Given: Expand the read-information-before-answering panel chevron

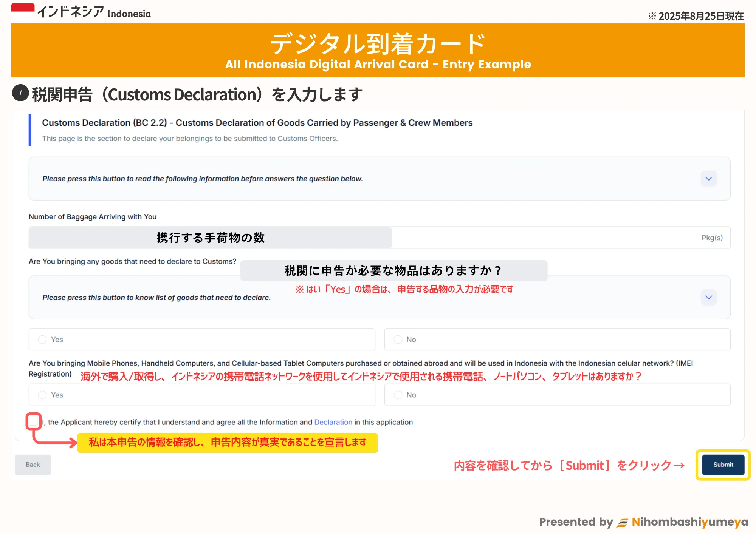Looking at the screenshot, I should pyautogui.click(x=708, y=179).
